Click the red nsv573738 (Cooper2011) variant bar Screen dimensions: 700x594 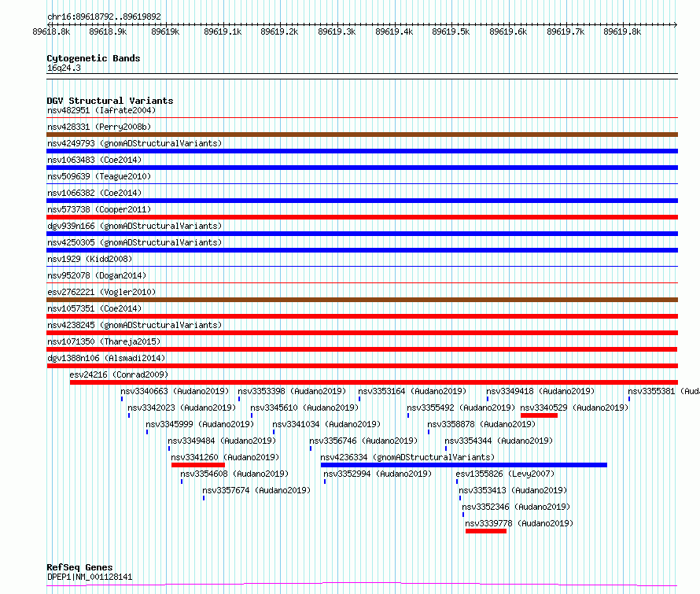(362, 217)
